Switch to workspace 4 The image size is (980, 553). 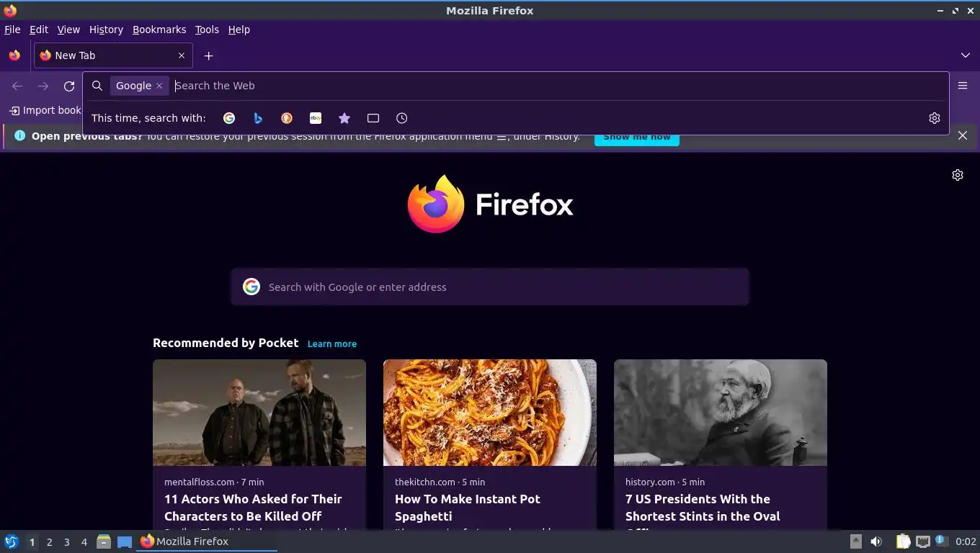pyautogui.click(x=84, y=542)
